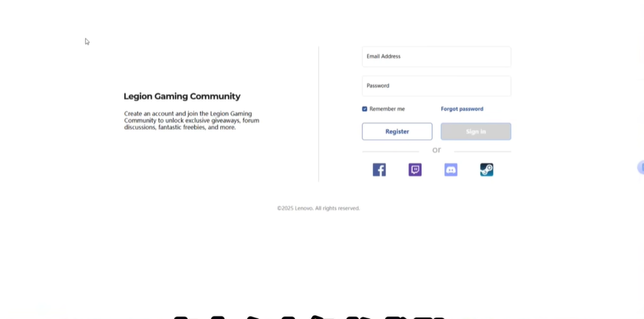Click the Remember me label

tap(387, 108)
